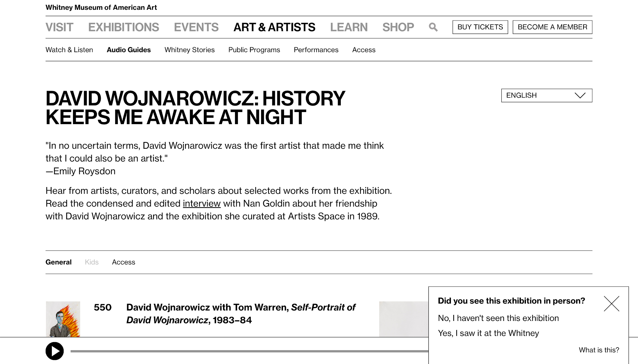Select 'No, I haven't seen this exhibition'
The width and height of the screenshot is (638, 364).
[x=498, y=318]
